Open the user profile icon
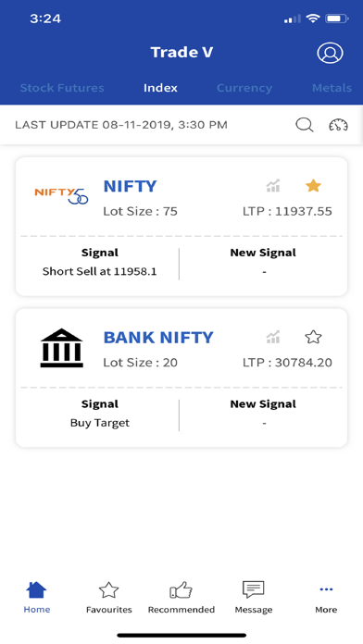363x644 pixels. pyautogui.click(x=330, y=53)
